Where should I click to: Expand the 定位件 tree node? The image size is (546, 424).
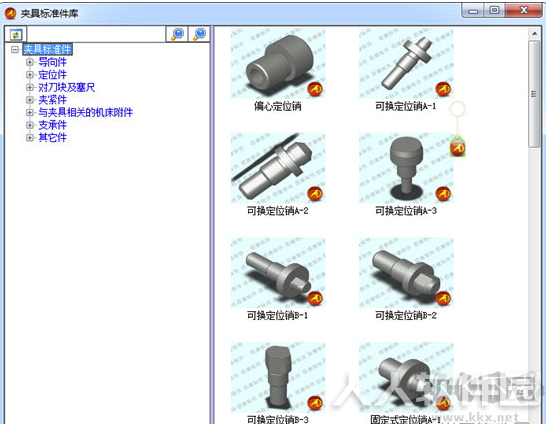tap(30, 75)
